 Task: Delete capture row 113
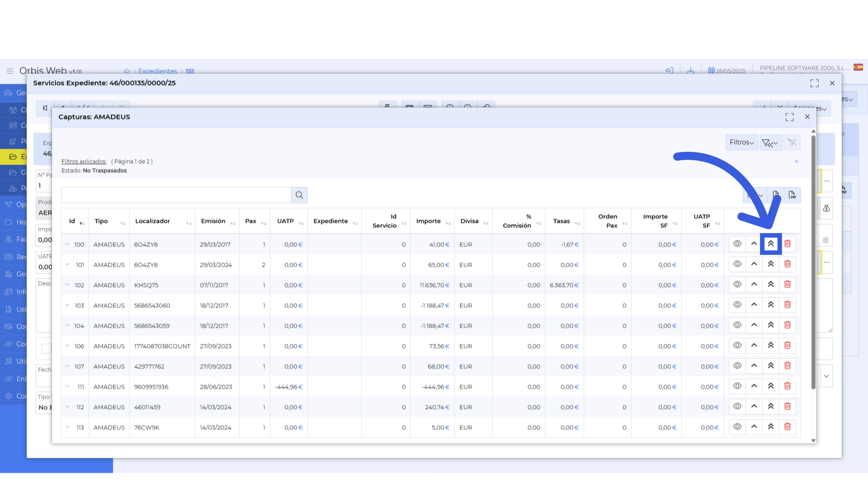click(x=788, y=427)
